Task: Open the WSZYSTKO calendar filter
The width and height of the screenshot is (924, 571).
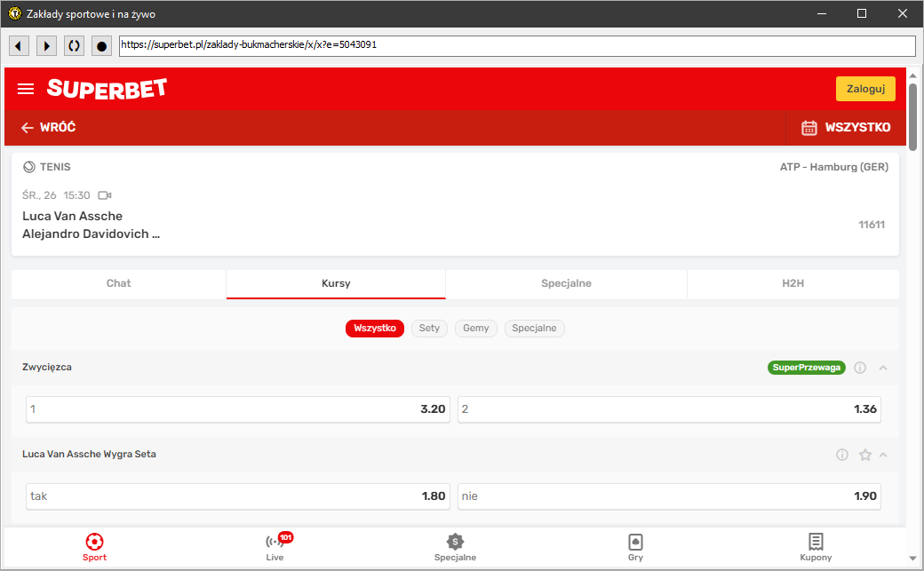Action: (x=846, y=128)
